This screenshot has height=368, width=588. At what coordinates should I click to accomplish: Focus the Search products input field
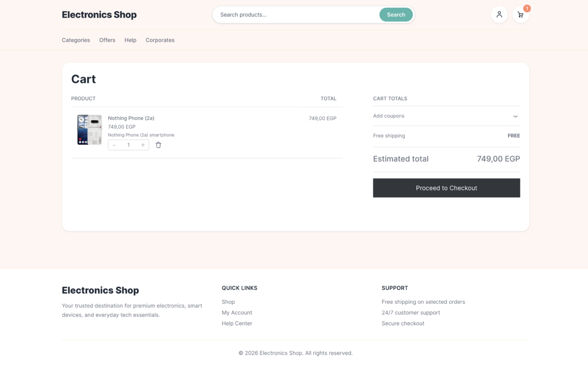pos(296,15)
